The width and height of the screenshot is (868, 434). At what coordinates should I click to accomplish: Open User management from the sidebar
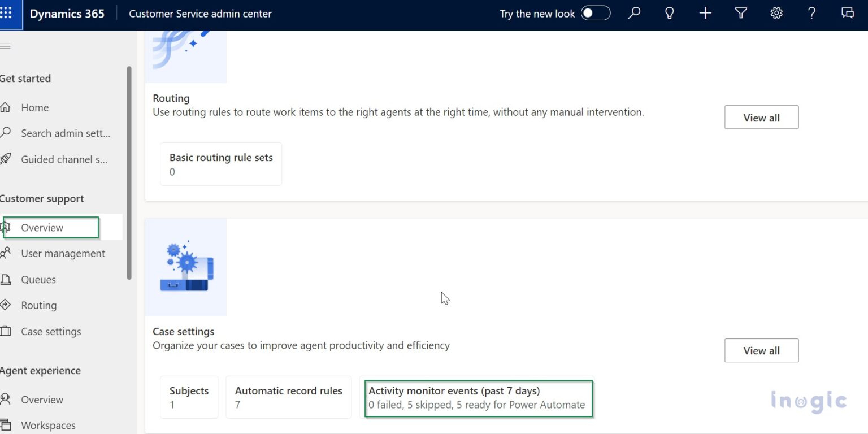point(63,253)
